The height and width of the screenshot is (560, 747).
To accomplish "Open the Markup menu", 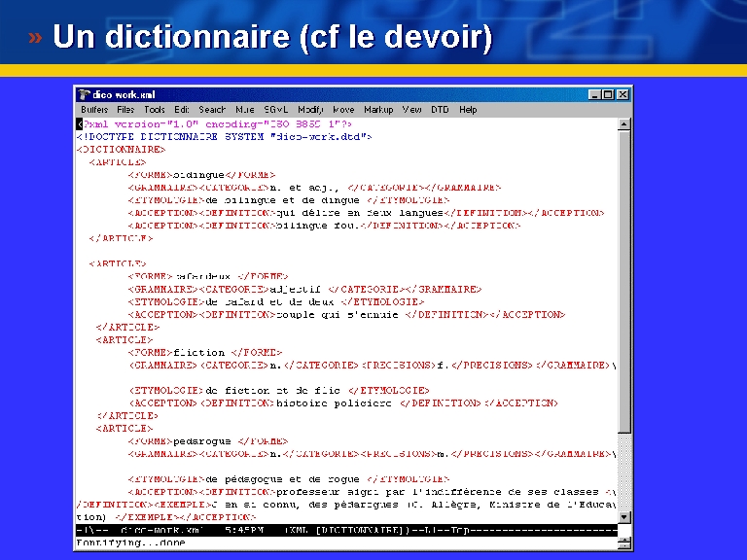I will pyautogui.click(x=378, y=110).
